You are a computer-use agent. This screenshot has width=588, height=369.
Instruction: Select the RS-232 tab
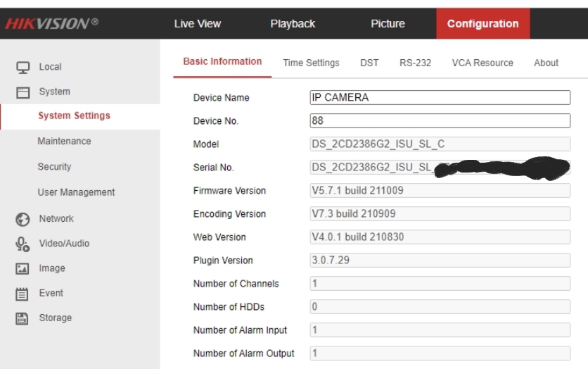click(415, 63)
